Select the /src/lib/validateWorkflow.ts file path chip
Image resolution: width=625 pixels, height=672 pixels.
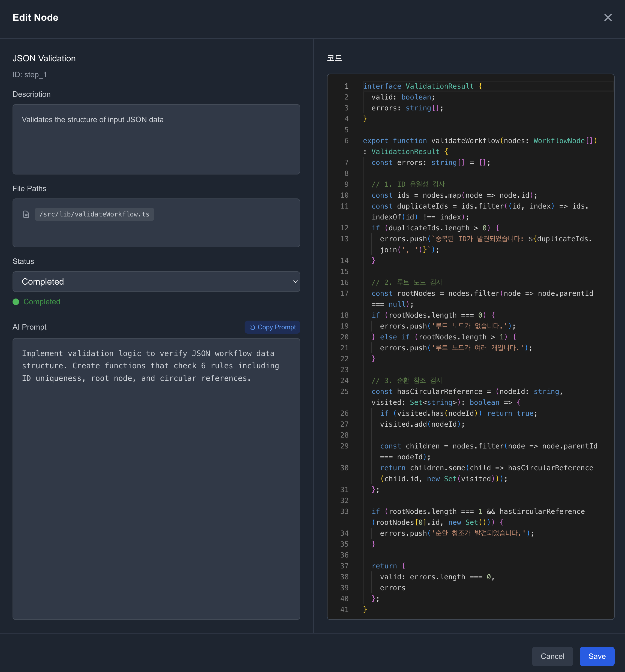94,214
